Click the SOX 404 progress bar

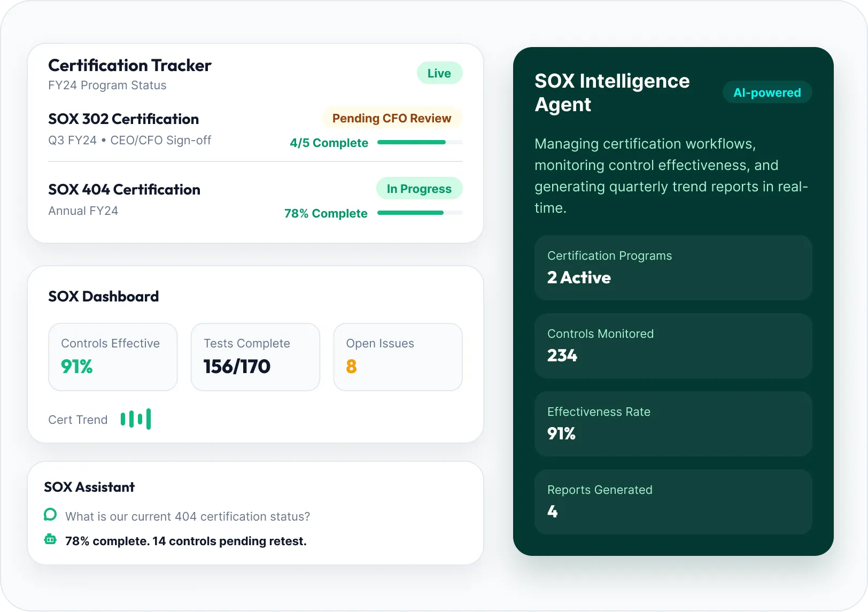click(x=420, y=213)
